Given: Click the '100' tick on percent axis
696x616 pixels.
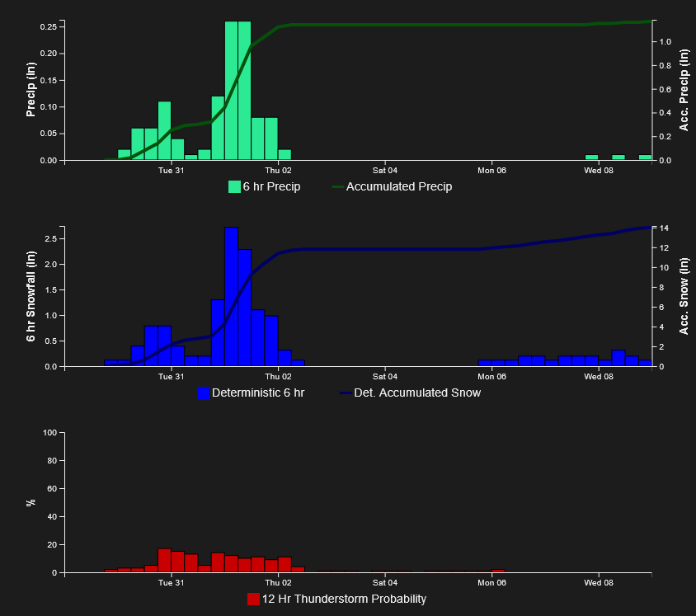Looking at the screenshot, I should 50,433.
